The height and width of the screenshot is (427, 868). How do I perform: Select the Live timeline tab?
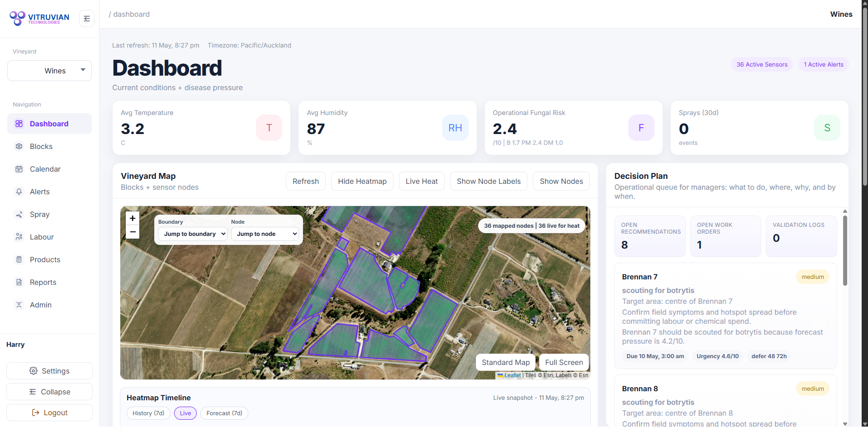pos(185,413)
